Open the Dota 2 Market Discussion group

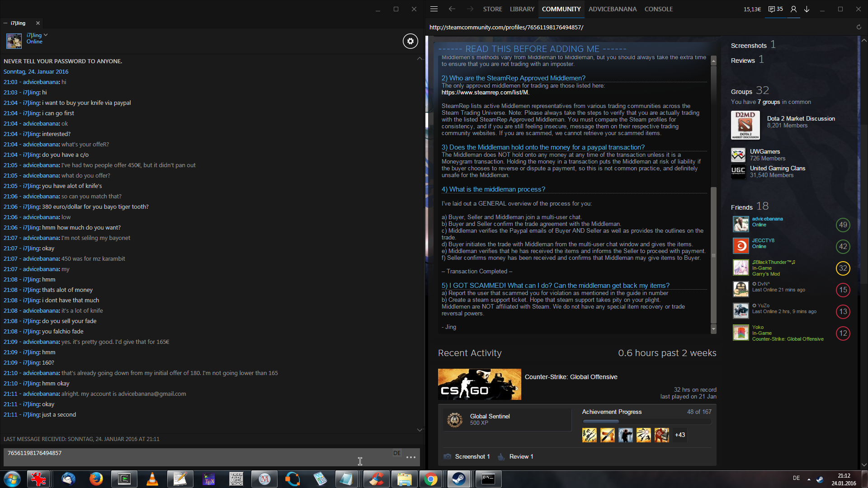point(801,119)
